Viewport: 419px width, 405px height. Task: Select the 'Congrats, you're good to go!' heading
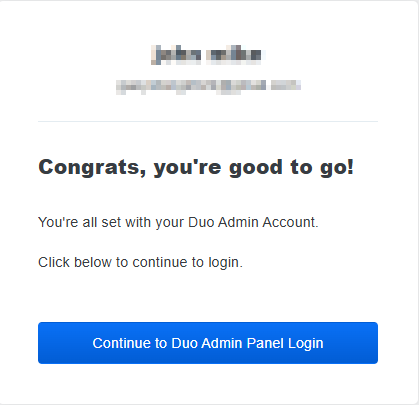click(196, 167)
